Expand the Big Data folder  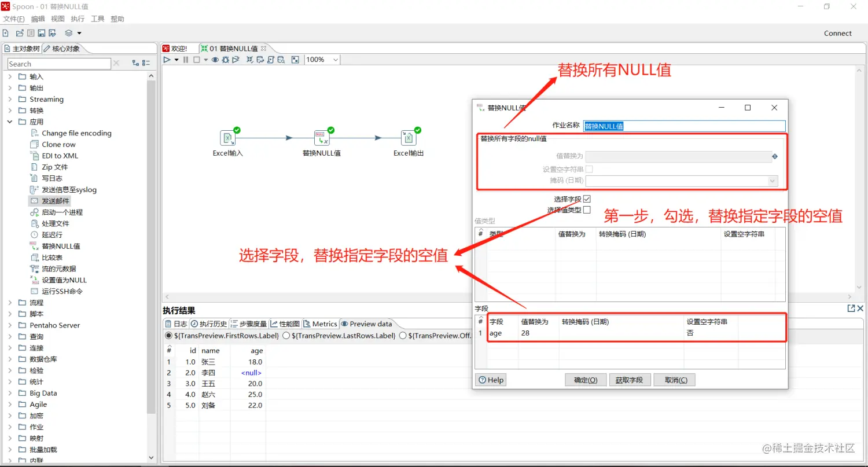(10, 393)
